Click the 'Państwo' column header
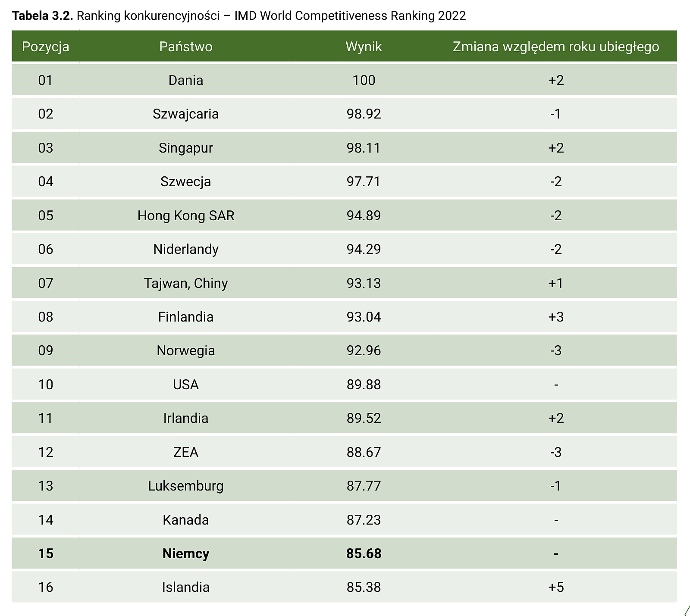Screen dimensions: 690x616 186,47
